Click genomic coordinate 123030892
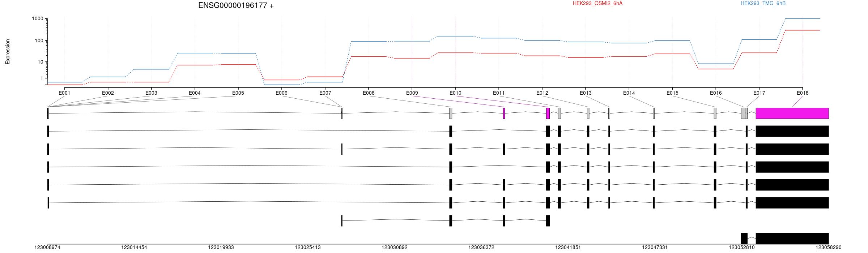This screenshot has width=868, height=253. [395, 248]
